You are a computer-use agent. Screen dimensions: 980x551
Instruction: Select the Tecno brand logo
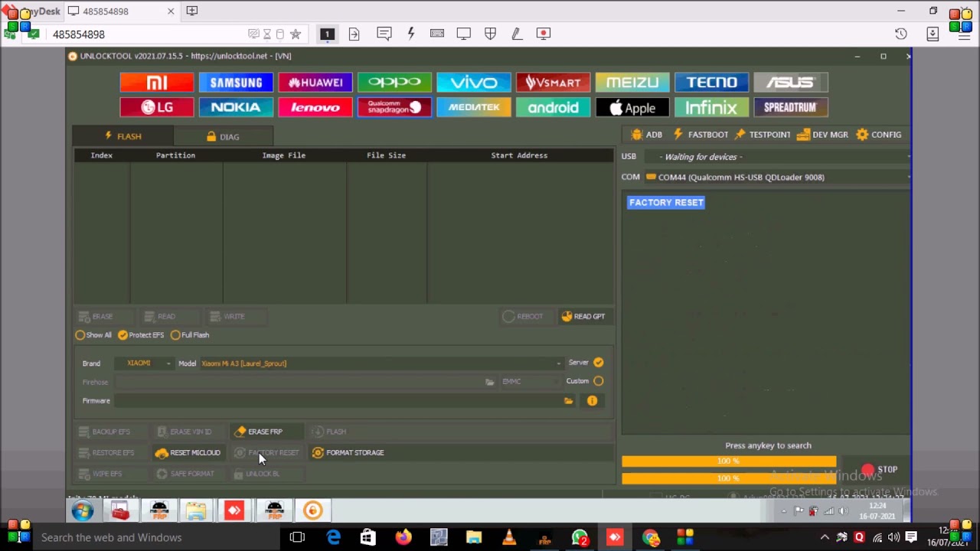tap(711, 83)
